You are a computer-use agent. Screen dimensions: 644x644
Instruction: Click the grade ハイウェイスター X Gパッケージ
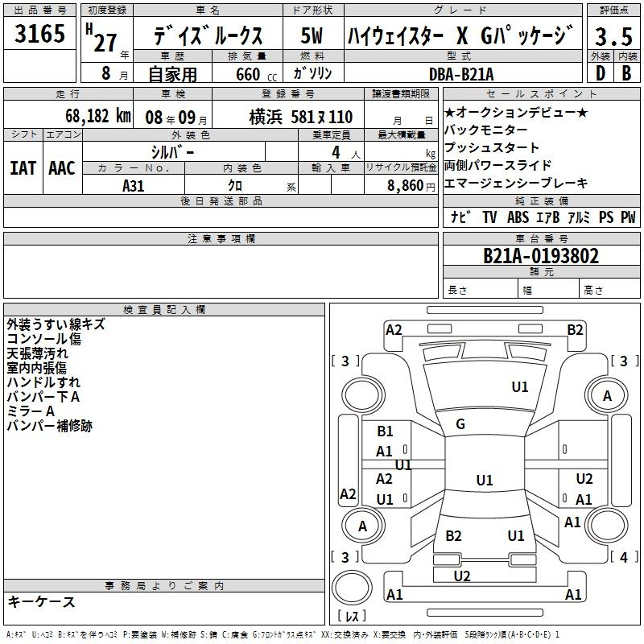461,35
